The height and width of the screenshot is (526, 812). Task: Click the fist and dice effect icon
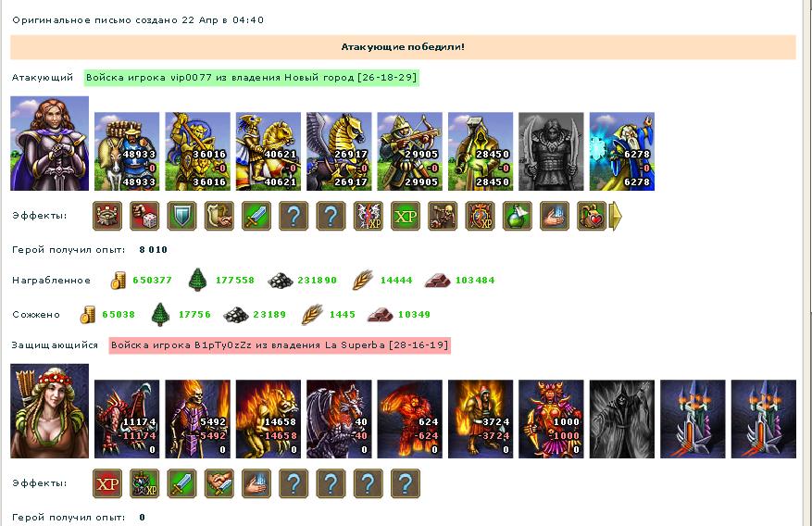144,216
